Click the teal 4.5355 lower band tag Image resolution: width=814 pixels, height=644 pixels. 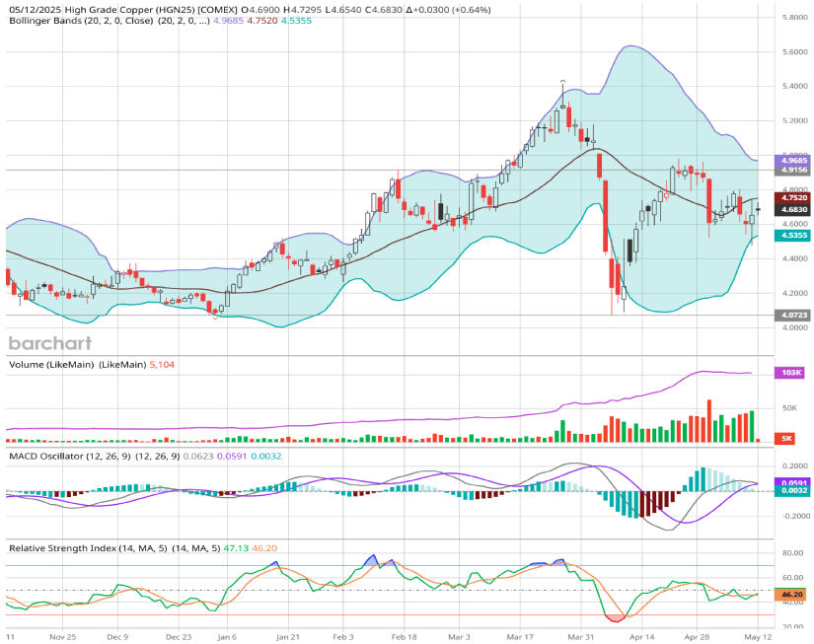[793, 236]
